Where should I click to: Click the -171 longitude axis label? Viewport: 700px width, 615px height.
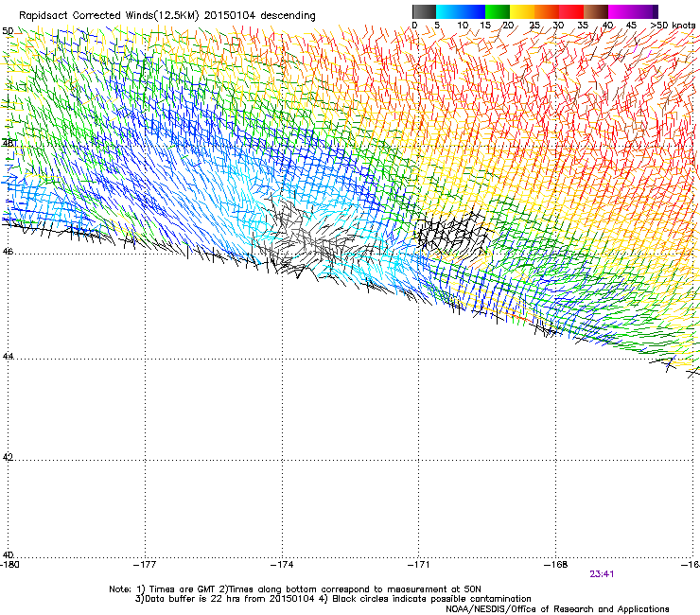(x=419, y=565)
